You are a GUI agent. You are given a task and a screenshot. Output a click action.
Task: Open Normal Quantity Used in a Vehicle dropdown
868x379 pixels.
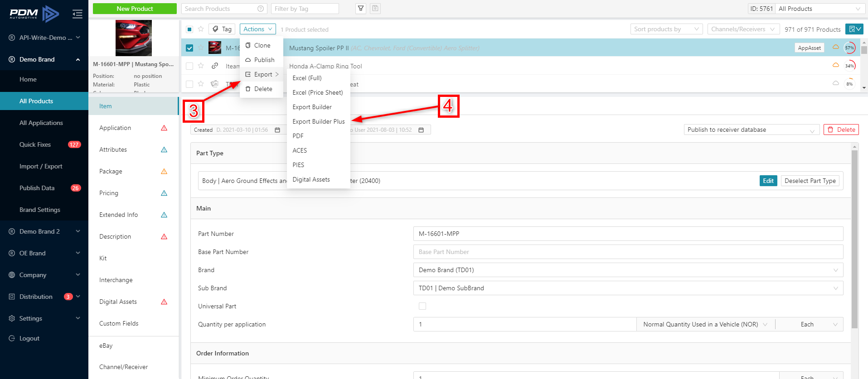(705, 324)
